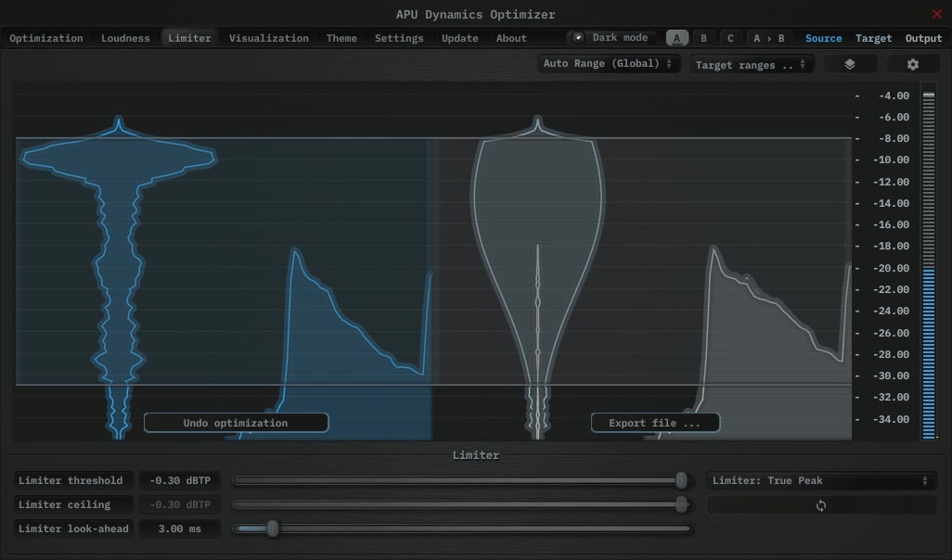Click the Limiter section heading

(x=476, y=455)
